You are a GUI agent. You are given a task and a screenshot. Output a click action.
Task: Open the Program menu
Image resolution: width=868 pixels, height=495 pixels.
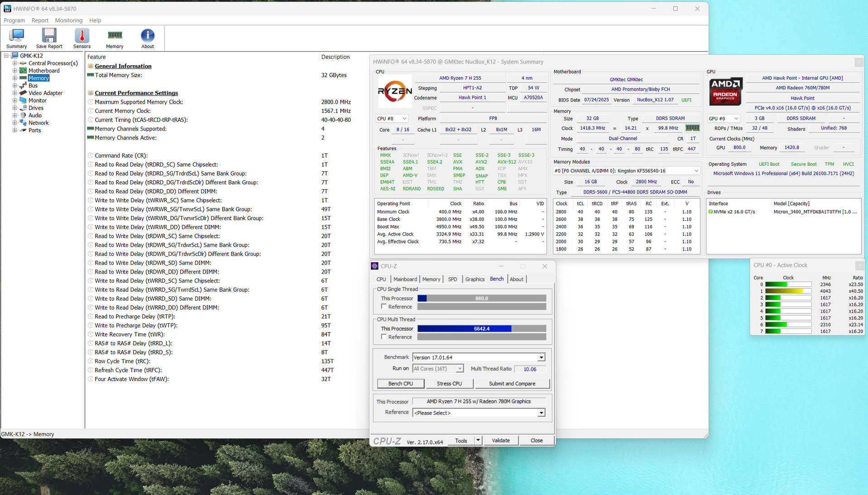pyautogui.click(x=14, y=20)
